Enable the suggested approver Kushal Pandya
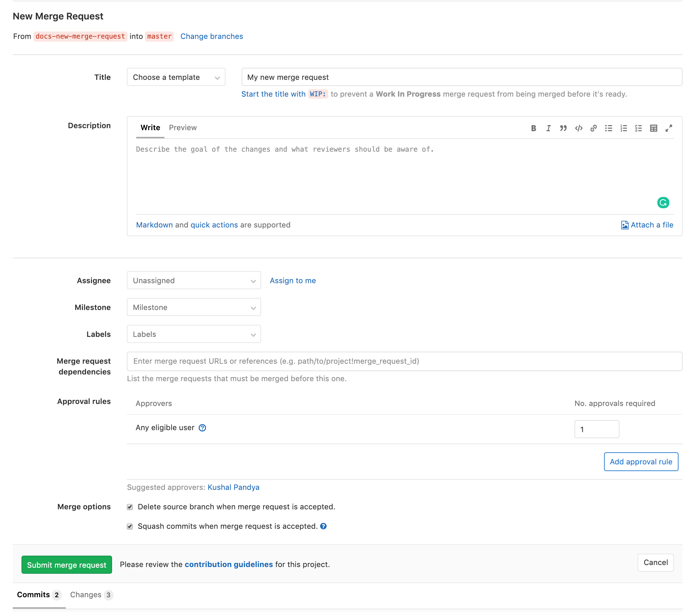700x612 pixels. point(233,487)
